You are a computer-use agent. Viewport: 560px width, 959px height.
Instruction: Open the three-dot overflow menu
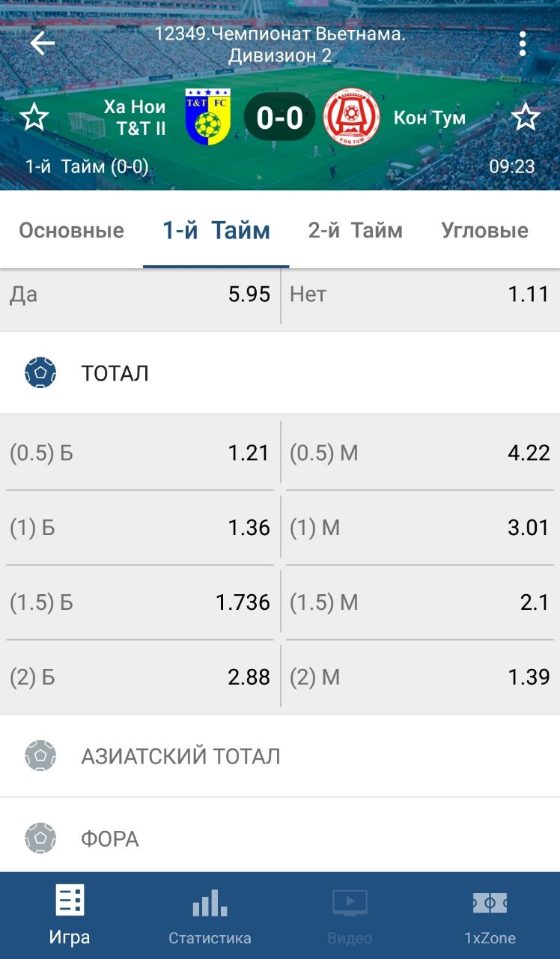523,44
